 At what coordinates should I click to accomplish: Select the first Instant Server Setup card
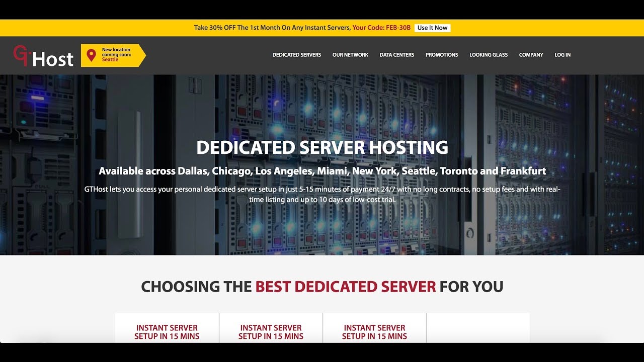click(x=167, y=328)
